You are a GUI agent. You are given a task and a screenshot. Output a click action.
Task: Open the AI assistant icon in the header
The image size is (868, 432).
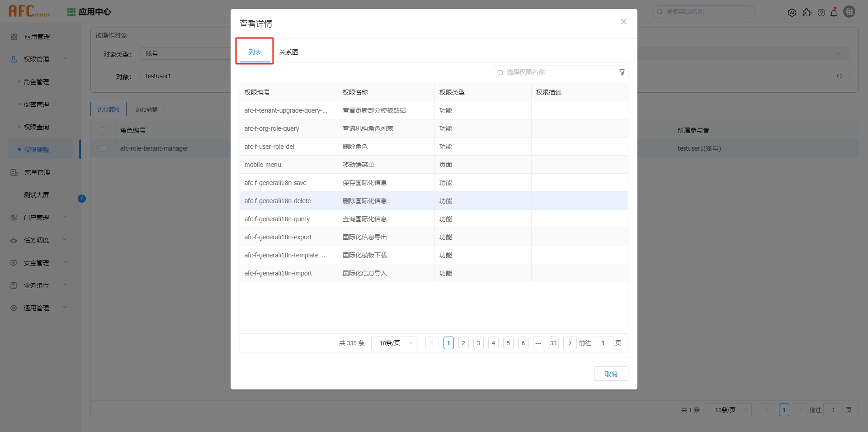[x=793, y=12]
